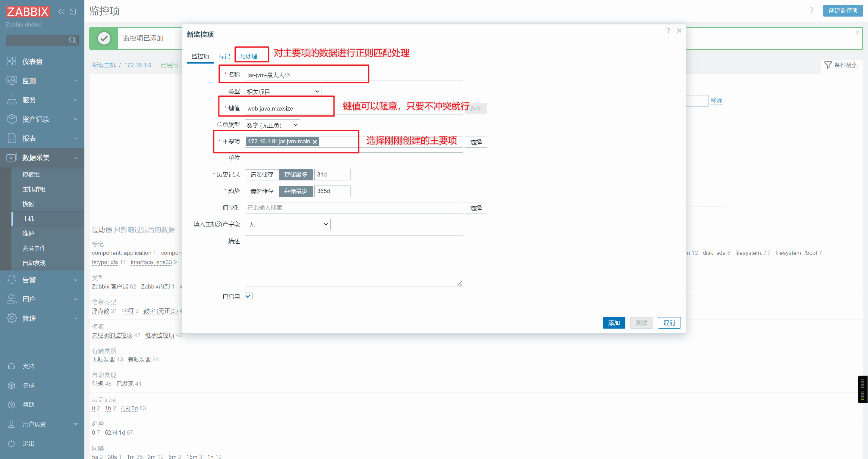
Task: Open the 类型 dropdown showing 相关项目
Action: pos(283,91)
